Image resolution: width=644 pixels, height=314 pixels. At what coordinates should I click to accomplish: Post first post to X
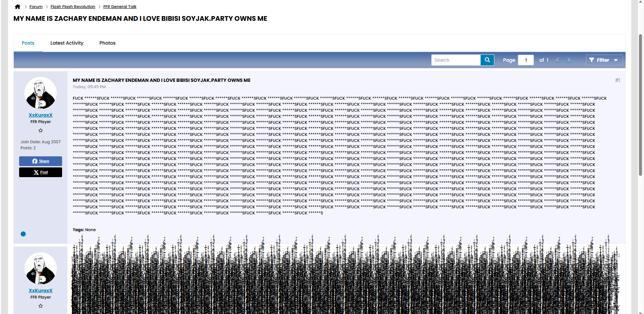(41, 172)
